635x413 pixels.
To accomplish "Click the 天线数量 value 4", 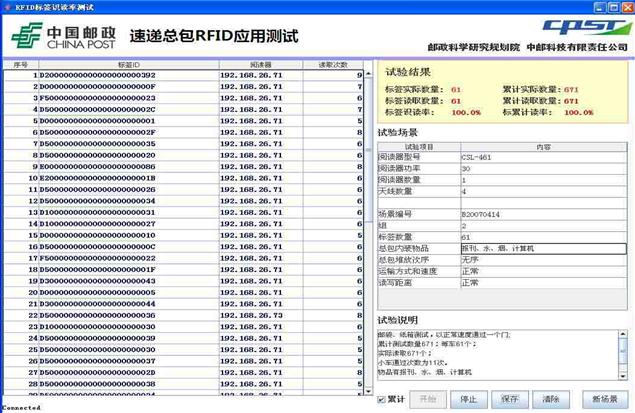I will pos(543,192).
